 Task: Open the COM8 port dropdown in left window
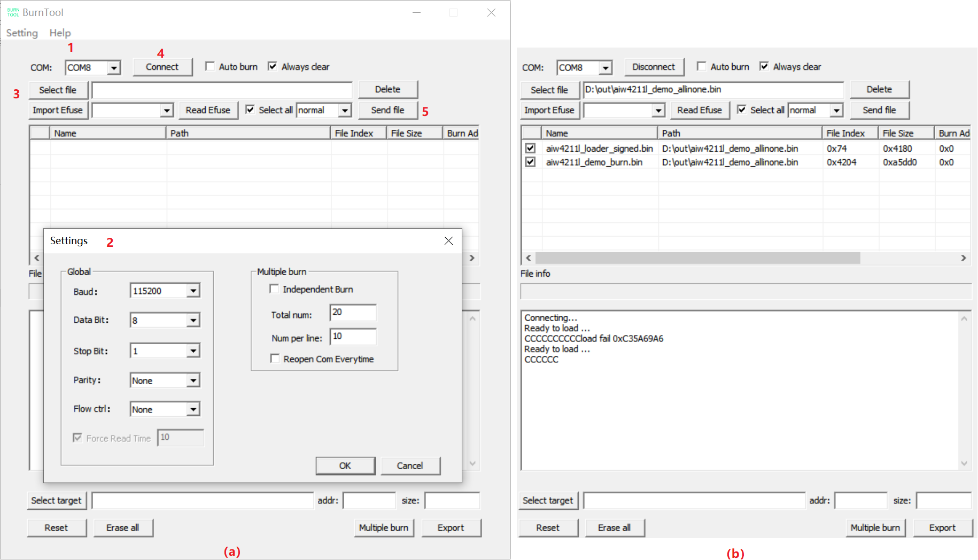click(113, 68)
